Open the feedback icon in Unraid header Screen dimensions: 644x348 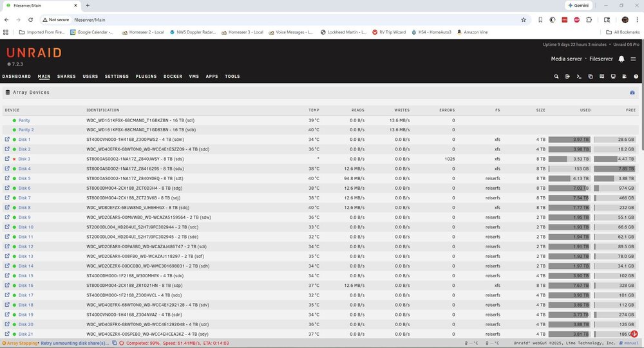601,77
